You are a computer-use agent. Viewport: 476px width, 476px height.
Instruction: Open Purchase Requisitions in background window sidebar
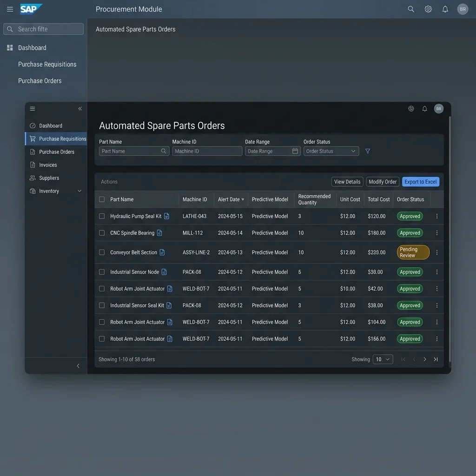[47, 64]
